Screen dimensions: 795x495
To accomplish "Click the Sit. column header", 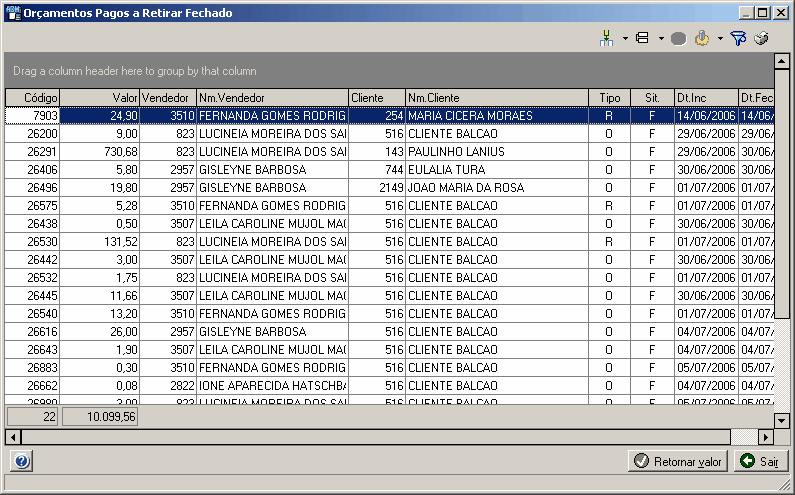I will 653,98.
